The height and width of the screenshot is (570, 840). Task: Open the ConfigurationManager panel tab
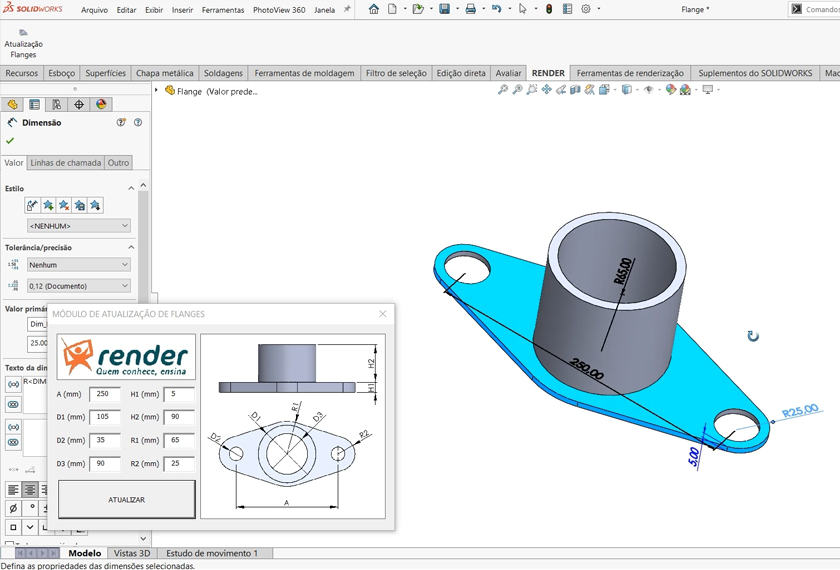click(57, 104)
